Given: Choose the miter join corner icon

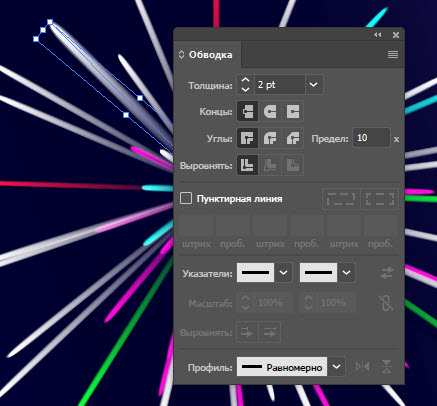Looking at the screenshot, I should pos(247,138).
